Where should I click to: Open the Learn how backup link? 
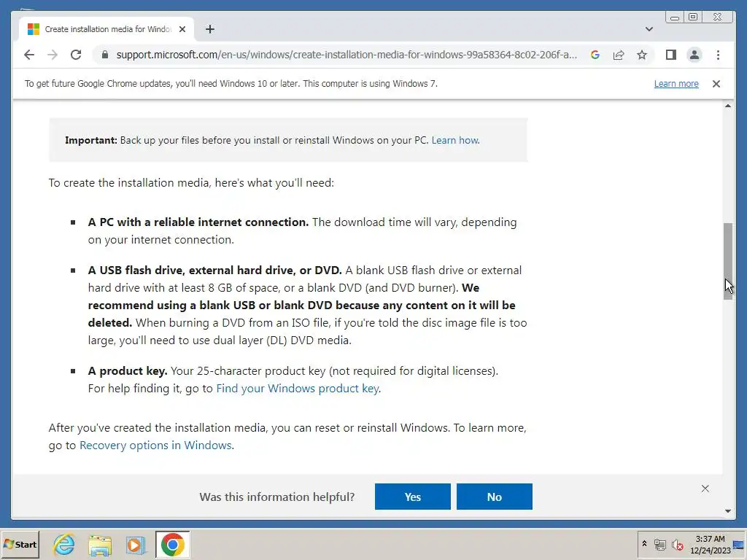pyautogui.click(x=455, y=141)
